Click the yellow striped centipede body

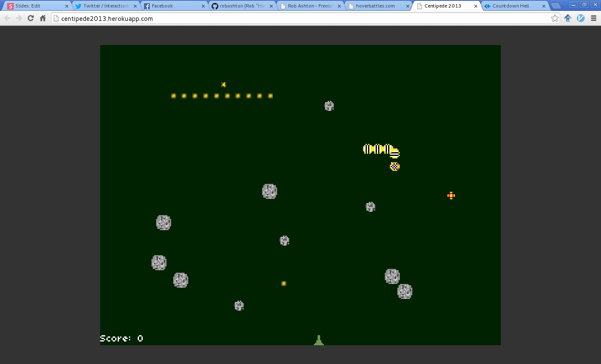pos(381,150)
